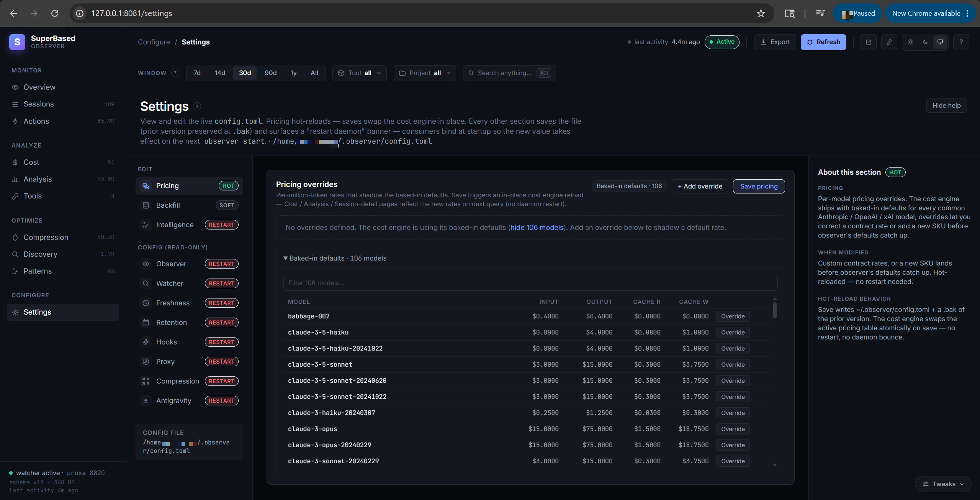The width and height of the screenshot is (980, 500).
Task: Click the Freshness clock icon
Action: pyautogui.click(x=146, y=303)
